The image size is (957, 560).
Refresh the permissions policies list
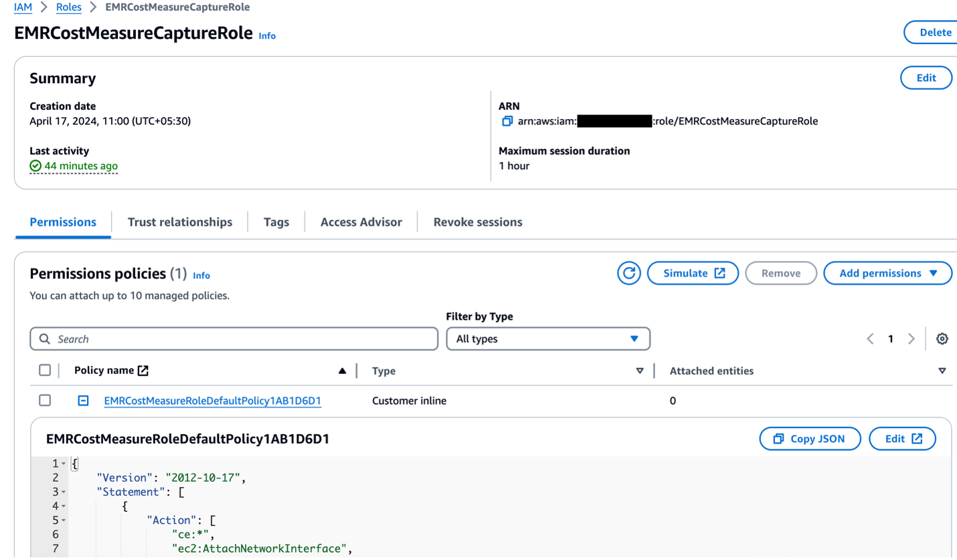tap(628, 273)
